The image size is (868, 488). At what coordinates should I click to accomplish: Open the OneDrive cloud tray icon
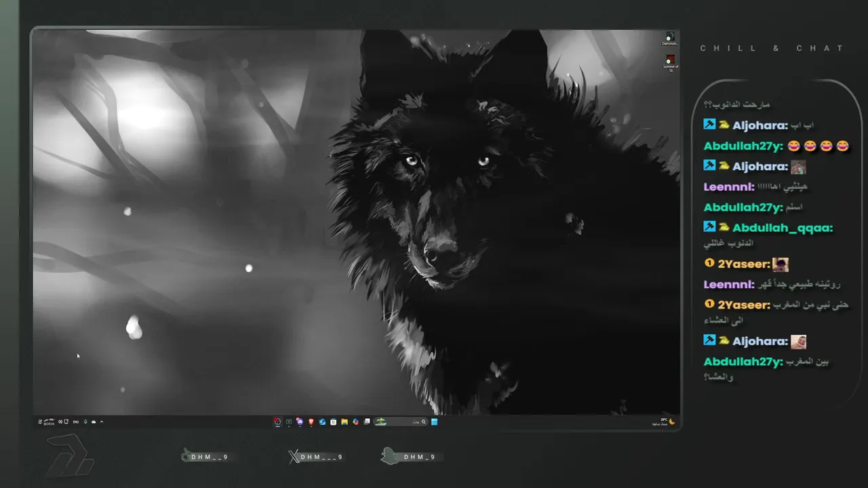click(x=94, y=422)
